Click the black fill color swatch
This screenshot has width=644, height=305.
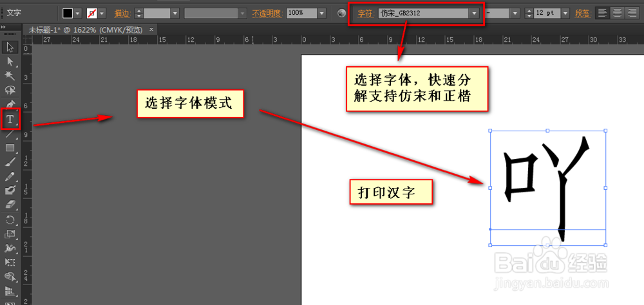[x=68, y=13]
